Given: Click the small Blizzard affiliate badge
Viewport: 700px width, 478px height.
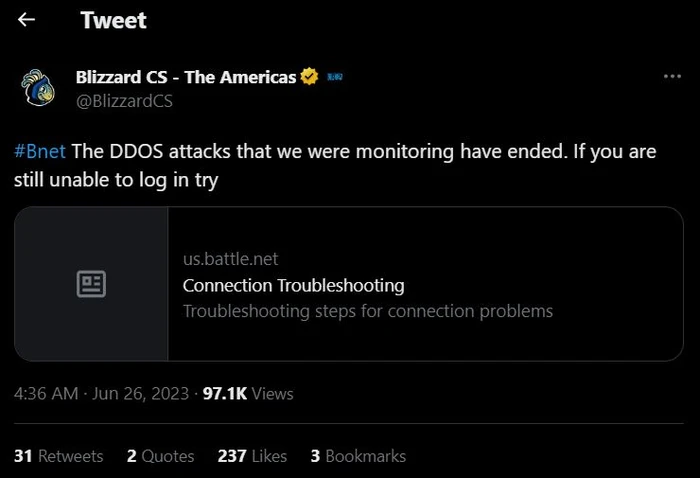Looking at the screenshot, I should (335, 77).
